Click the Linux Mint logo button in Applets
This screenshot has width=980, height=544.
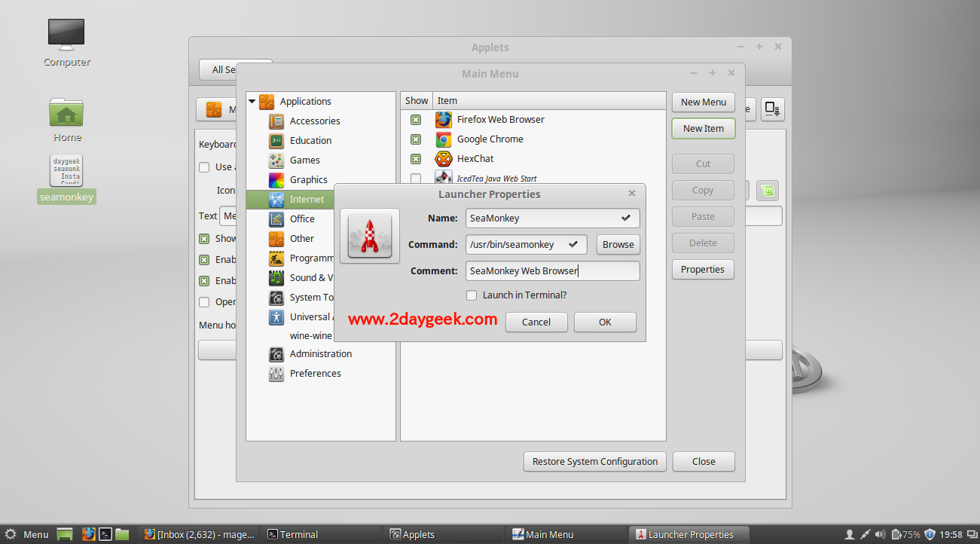(768, 191)
